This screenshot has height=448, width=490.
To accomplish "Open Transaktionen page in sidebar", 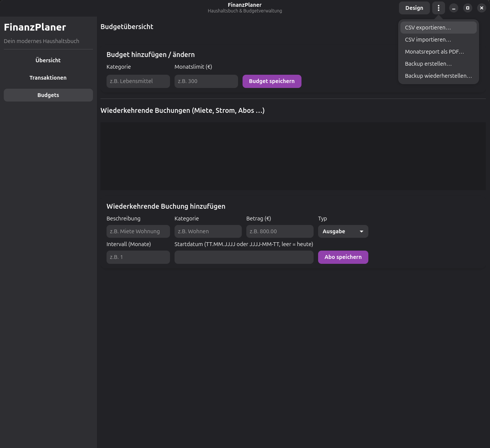I will [x=48, y=78].
